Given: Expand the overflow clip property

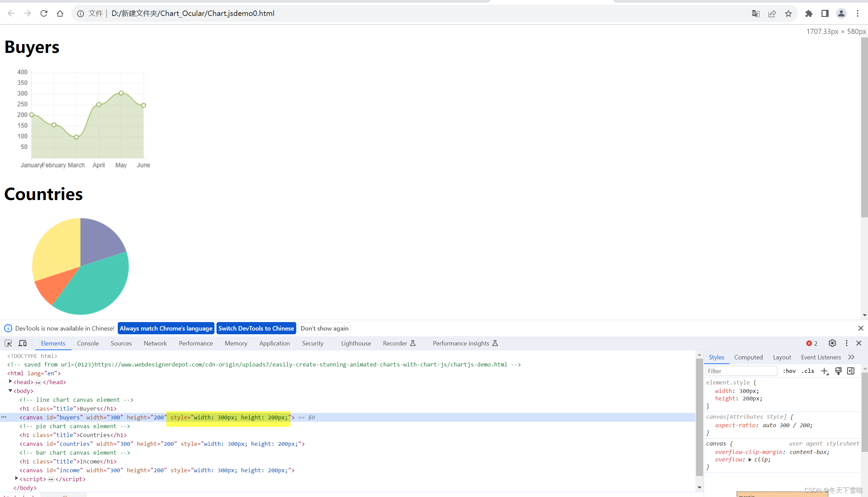Looking at the screenshot, I should pos(750,460).
